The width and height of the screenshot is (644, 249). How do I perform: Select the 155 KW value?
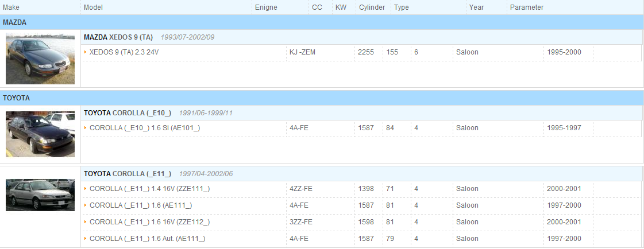tap(392, 52)
